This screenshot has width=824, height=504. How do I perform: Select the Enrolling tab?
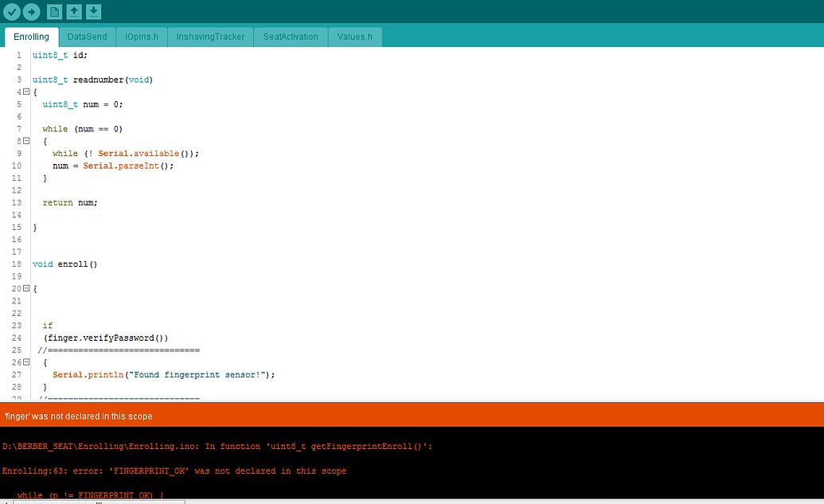(30, 36)
